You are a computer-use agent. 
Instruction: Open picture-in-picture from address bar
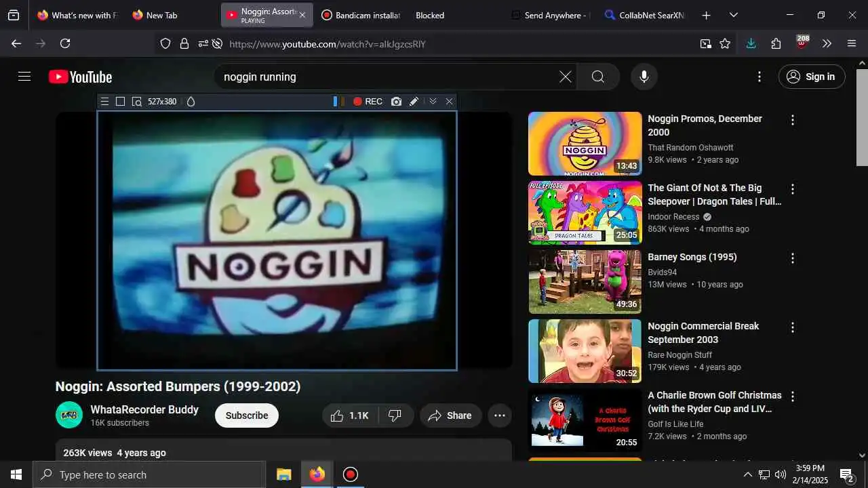coord(706,43)
